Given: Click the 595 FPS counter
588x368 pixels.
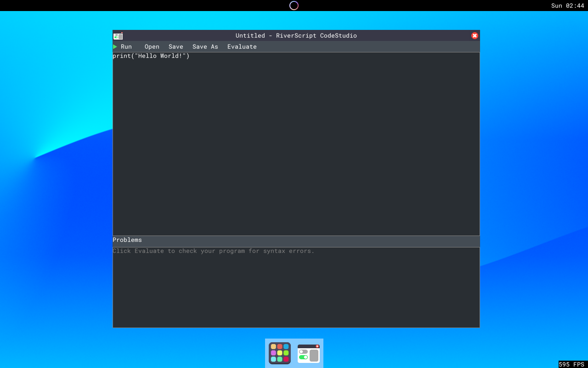Looking at the screenshot, I should (571, 364).
